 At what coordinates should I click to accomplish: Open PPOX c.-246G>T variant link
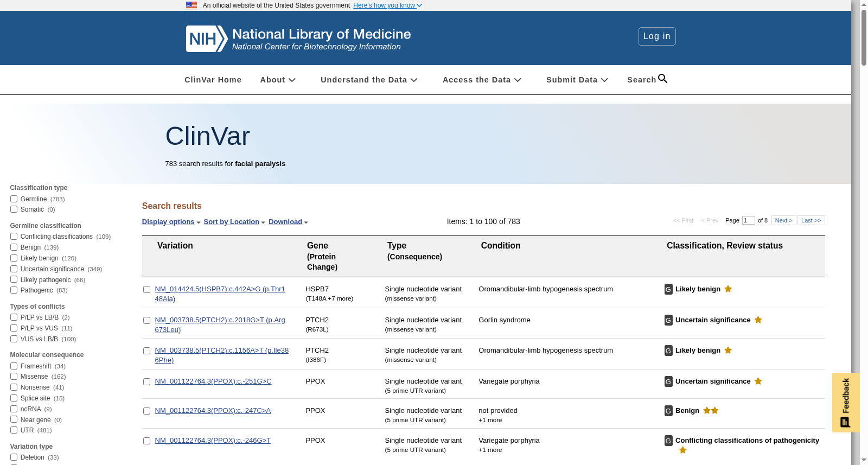tap(213, 441)
